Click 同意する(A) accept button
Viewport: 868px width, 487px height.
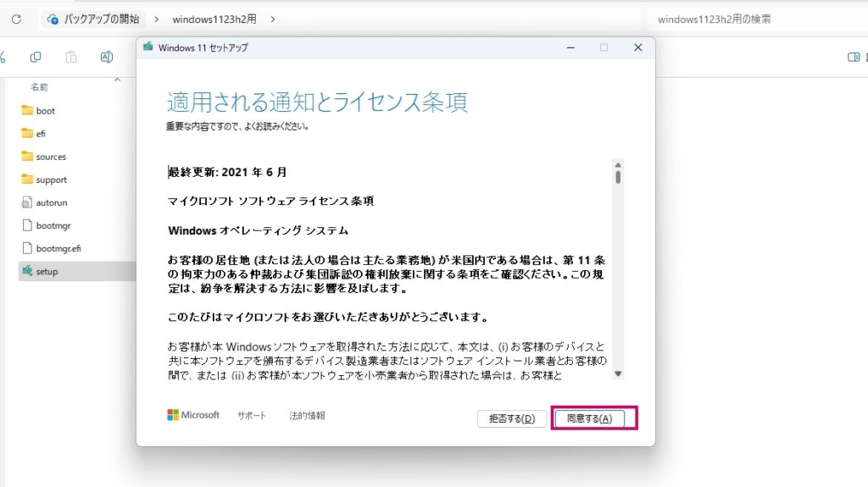(590, 418)
